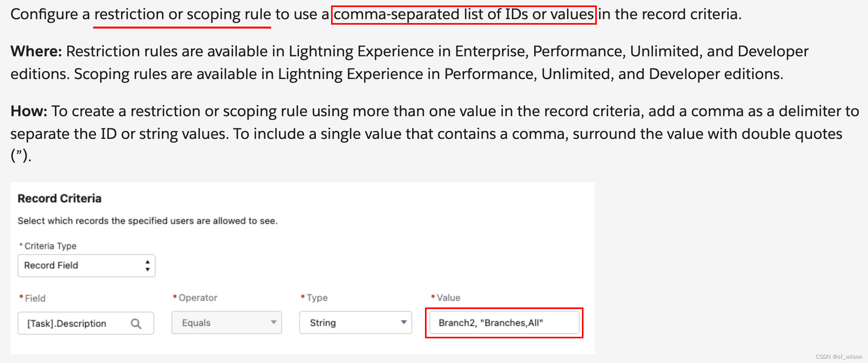The height and width of the screenshot is (363, 868).
Task: Click the Record Criteria heading
Action: pos(59,198)
